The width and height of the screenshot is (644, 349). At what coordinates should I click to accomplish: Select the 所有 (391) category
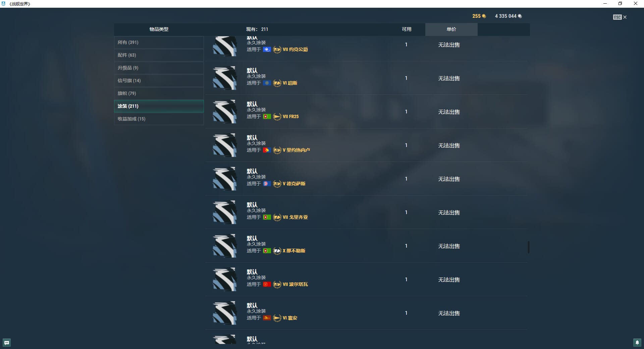pos(159,42)
